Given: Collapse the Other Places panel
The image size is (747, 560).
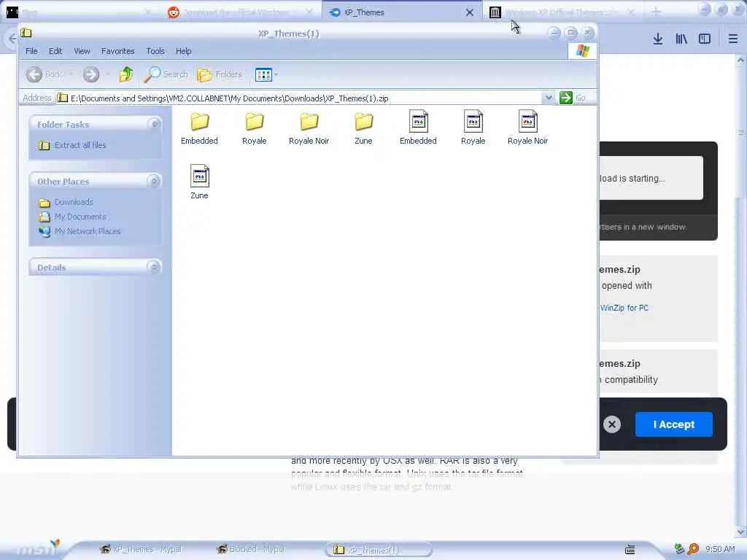Looking at the screenshot, I should (154, 182).
